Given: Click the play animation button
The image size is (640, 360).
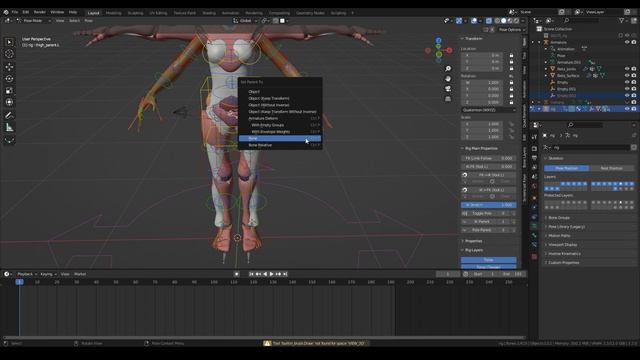Looking at the screenshot, I should [271, 274].
